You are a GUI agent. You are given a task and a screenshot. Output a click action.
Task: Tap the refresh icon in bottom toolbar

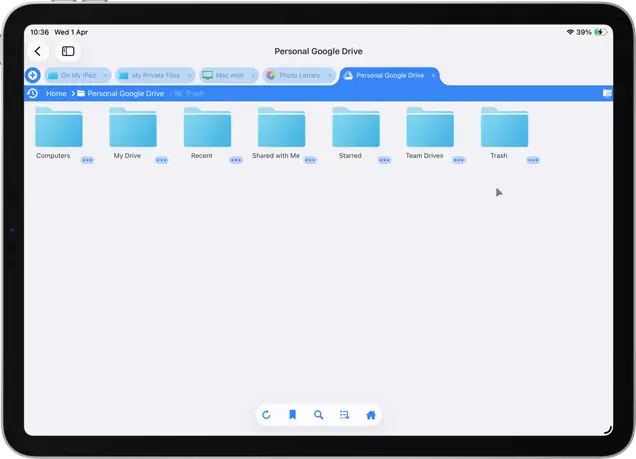coord(266,415)
